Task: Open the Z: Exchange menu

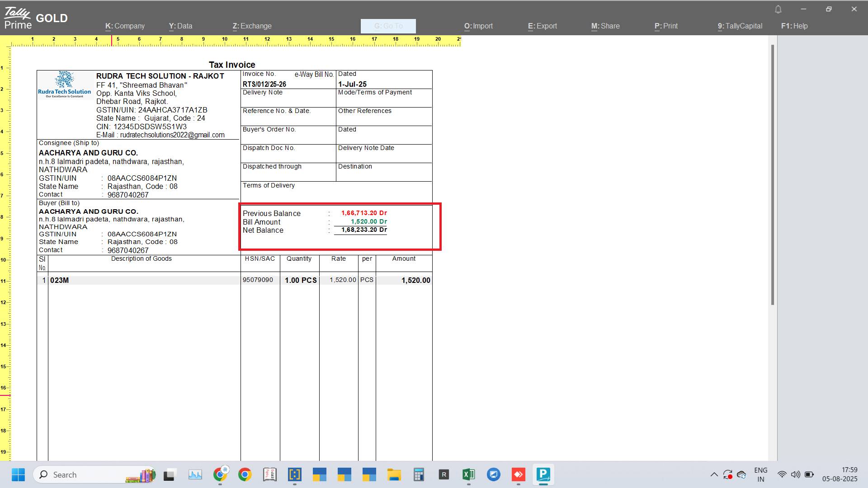Action: pyautogui.click(x=252, y=26)
